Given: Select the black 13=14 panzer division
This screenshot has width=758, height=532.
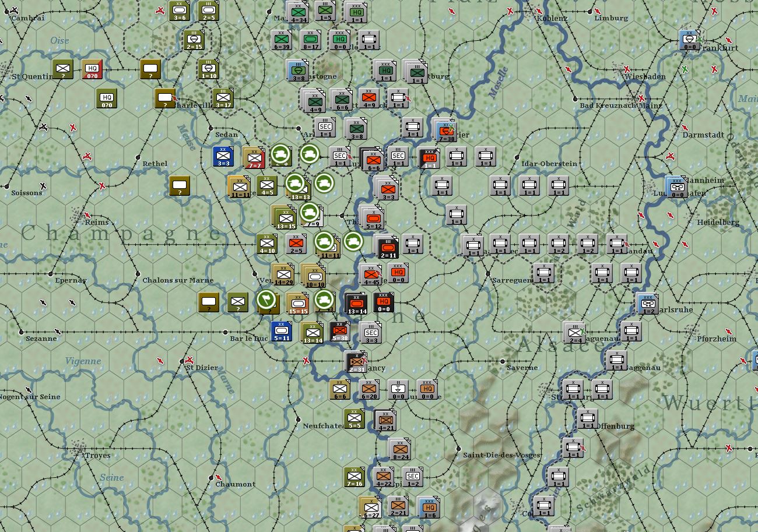Looking at the screenshot, I should [356, 304].
